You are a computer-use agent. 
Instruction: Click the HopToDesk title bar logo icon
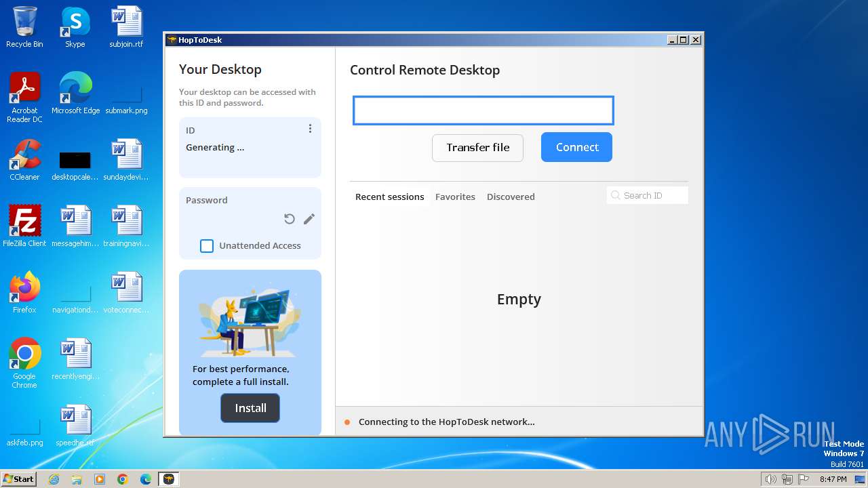pos(172,40)
